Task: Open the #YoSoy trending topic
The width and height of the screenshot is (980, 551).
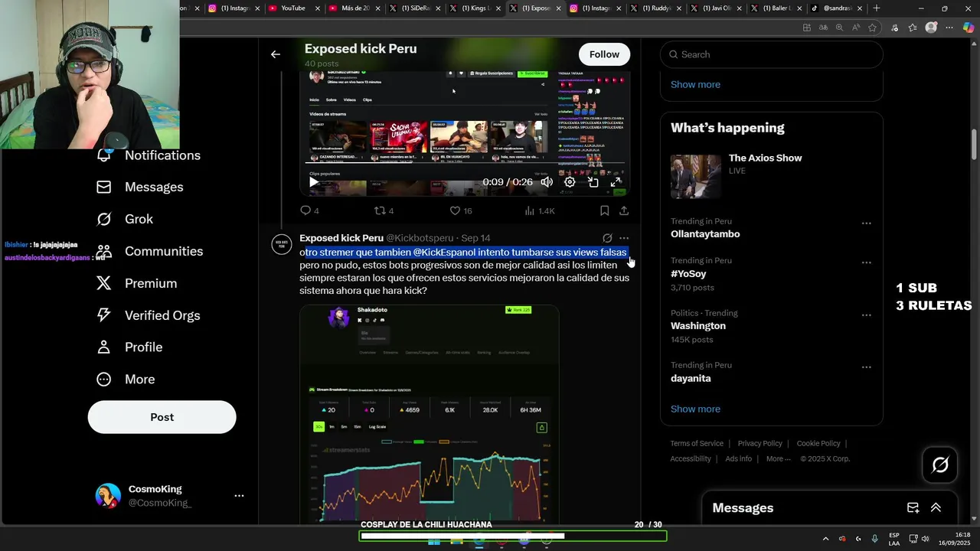Action: click(688, 273)
